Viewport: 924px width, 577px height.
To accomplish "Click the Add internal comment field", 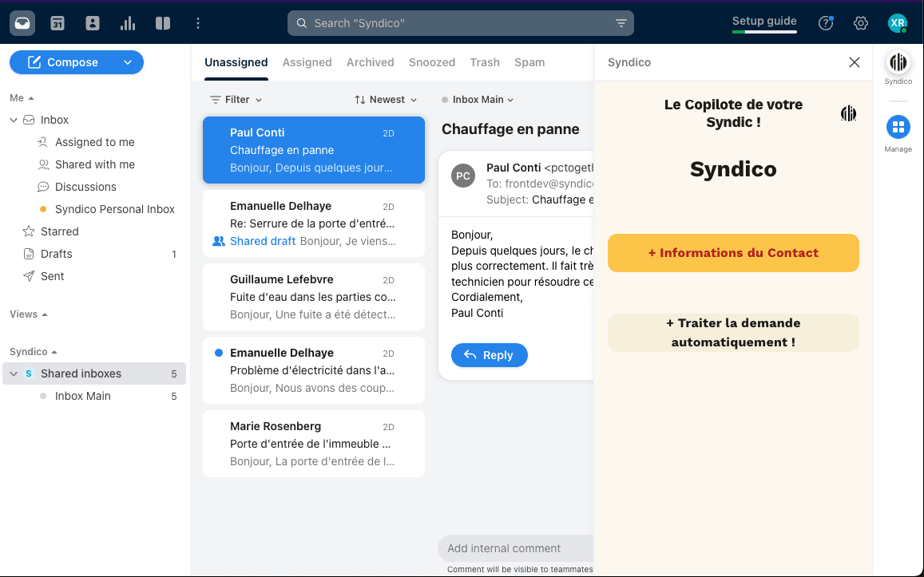I will click(x=511, y=548).
